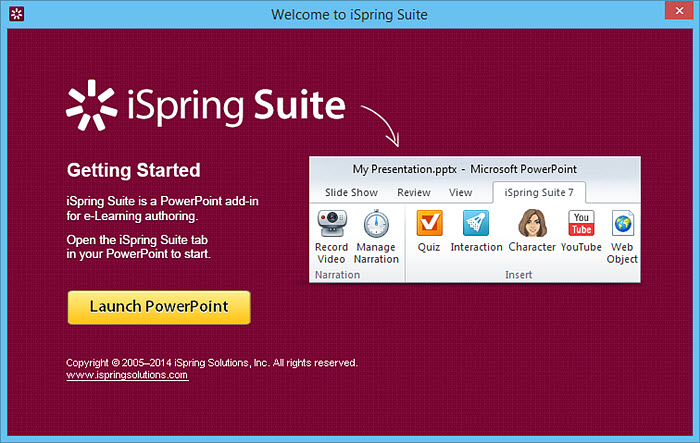The width and height of the screenshot is (700, 443).
Task: Click the YouTube icon
Action: (x=581, y=223)
